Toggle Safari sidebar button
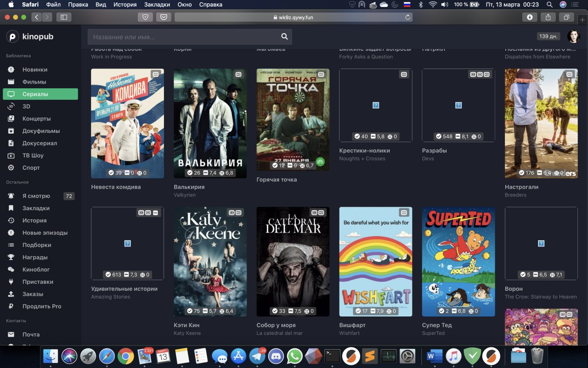This screenshot has width=588, height=368. [64, 17]
